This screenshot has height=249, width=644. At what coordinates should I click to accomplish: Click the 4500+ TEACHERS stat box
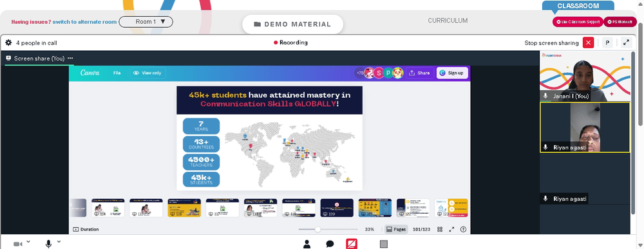[201, 162]
